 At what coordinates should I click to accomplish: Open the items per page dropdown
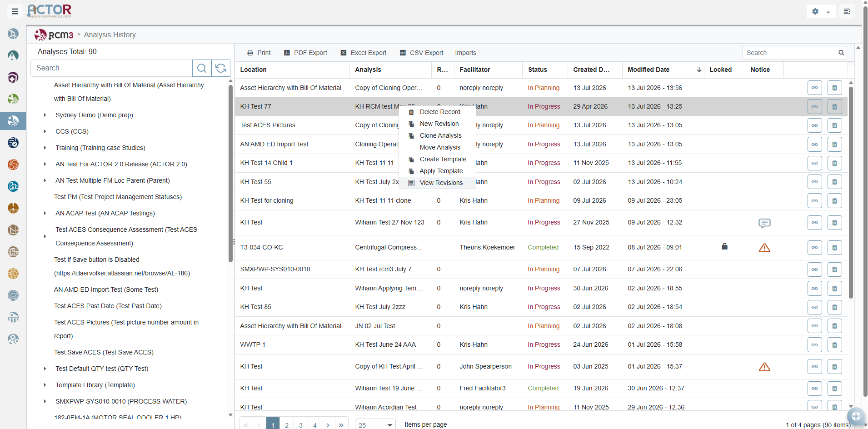(375, 425)
